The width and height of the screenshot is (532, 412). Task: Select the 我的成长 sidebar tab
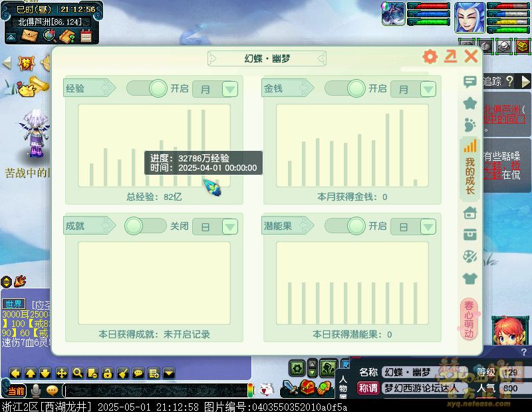point(470,167)
